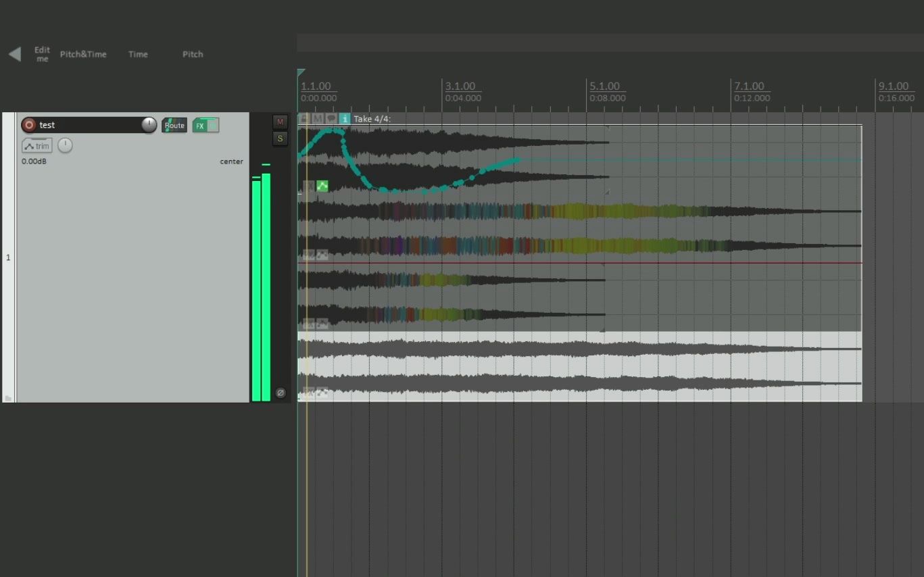Select the Pitch toolbar tab
The width and height of the screenshot is (924, 577).
coord(193,54)
